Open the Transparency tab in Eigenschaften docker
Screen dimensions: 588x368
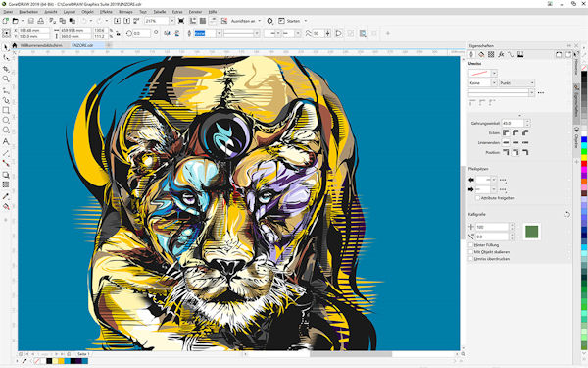pos(491,54)
